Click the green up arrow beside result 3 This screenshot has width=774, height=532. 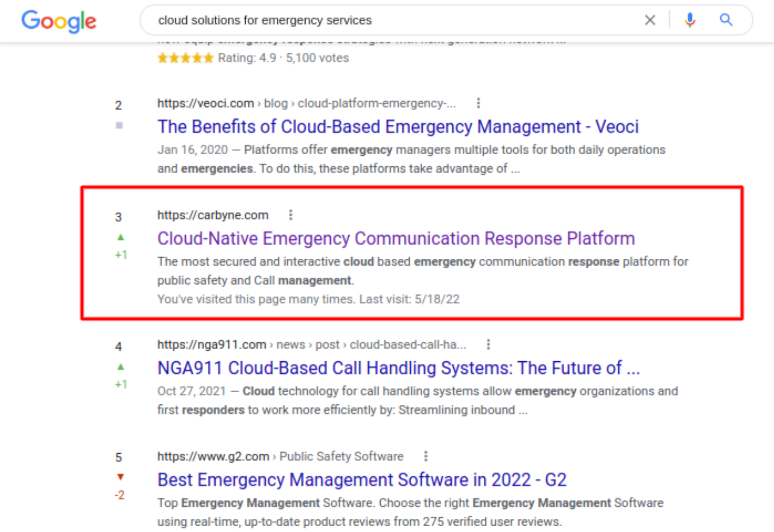click(x=120, y=237)
